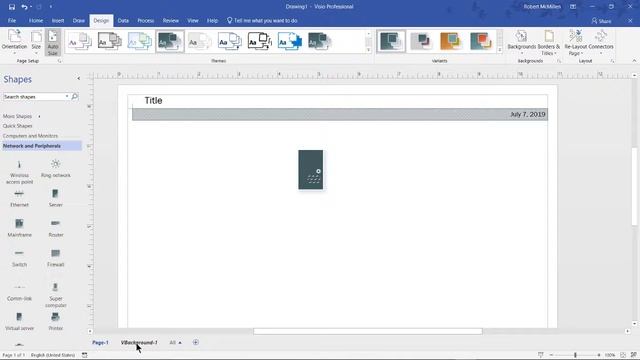Expand the Variants gallery More arrow

point(500,50)
